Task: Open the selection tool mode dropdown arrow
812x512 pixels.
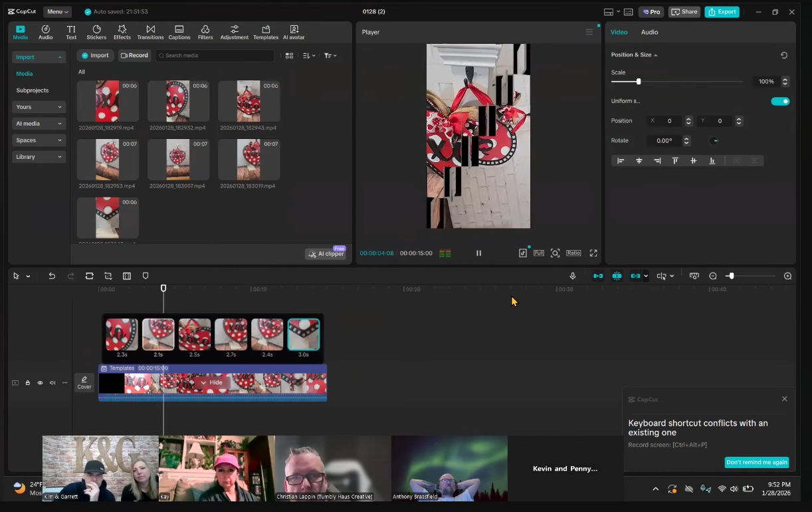Action: pos(28,276)
